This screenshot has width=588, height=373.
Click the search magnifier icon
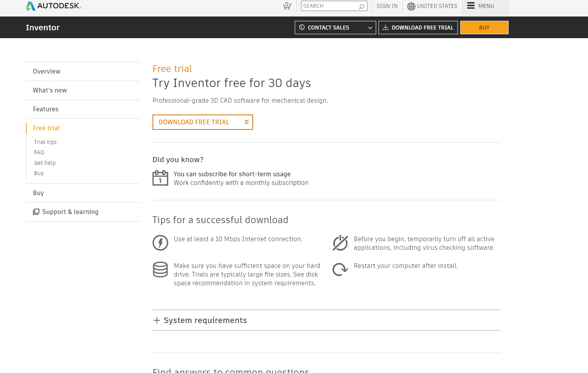pyautogui.click(x=362, y=6)
